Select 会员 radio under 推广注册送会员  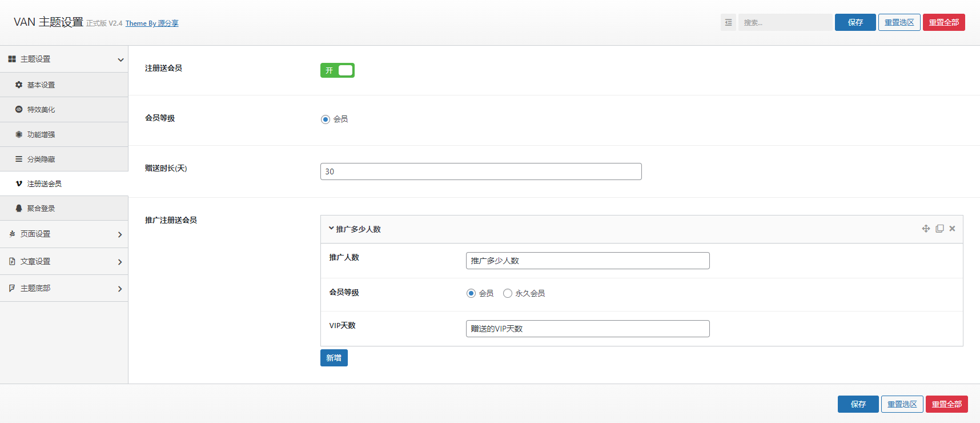[471, 293]
